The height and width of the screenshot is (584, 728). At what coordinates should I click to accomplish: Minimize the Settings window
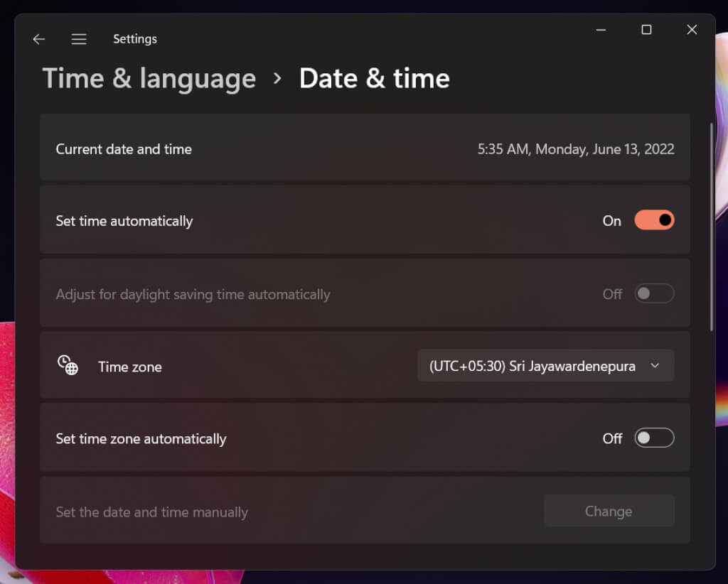(601, 30)
